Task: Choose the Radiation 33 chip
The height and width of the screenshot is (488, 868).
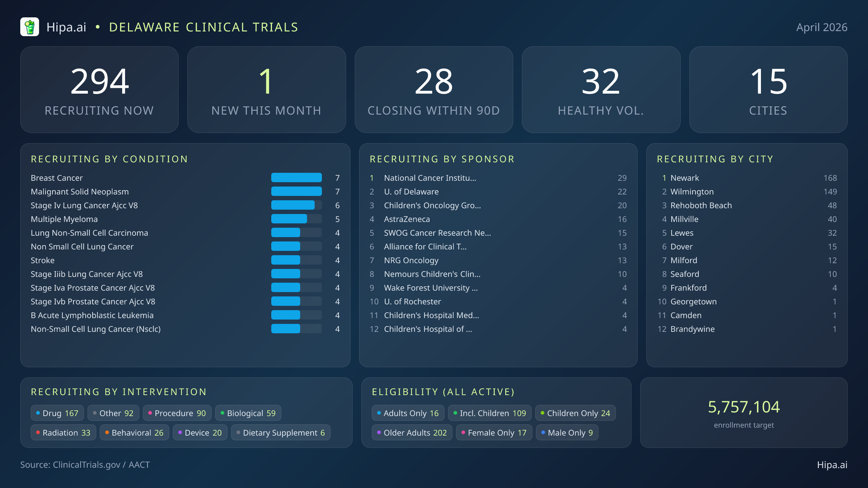Action: pos(63,433)
